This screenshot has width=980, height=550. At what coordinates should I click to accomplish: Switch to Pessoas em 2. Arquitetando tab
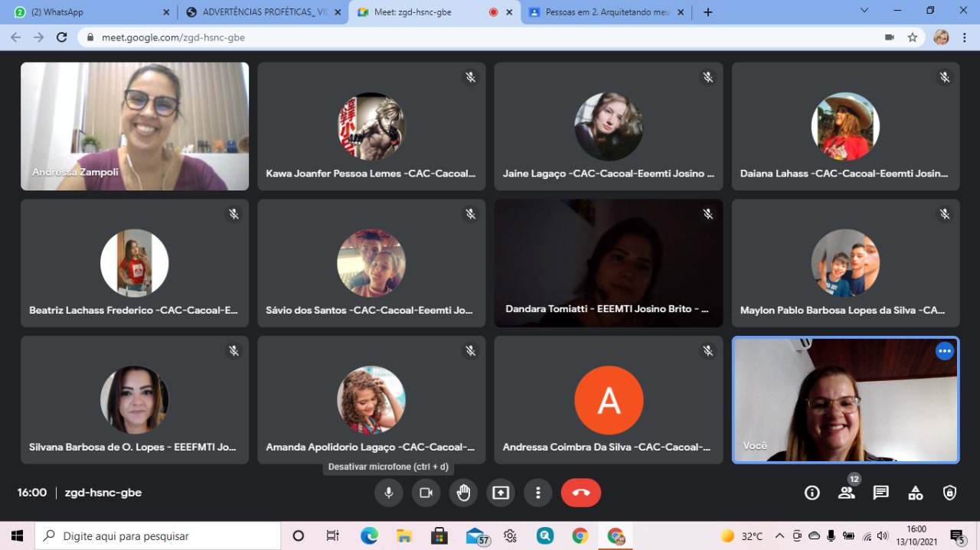click(x=606, y=12)
